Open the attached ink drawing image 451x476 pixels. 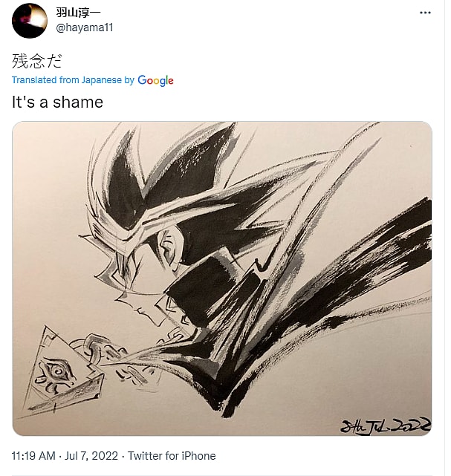click(222, 278)
